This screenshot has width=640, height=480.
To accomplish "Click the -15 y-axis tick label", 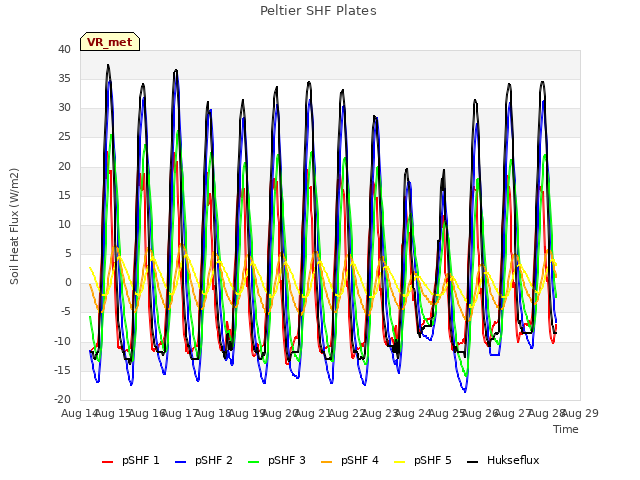I will (63, 371).
